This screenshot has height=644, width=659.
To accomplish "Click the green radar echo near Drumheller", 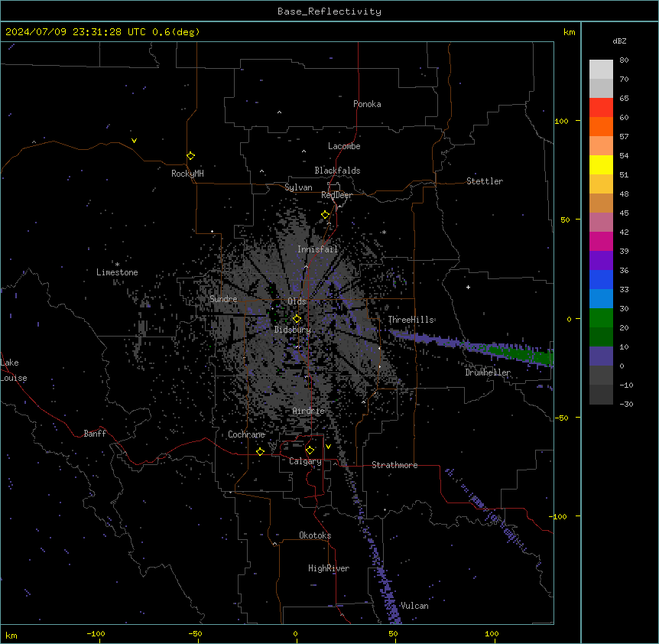I will [521, 353].
